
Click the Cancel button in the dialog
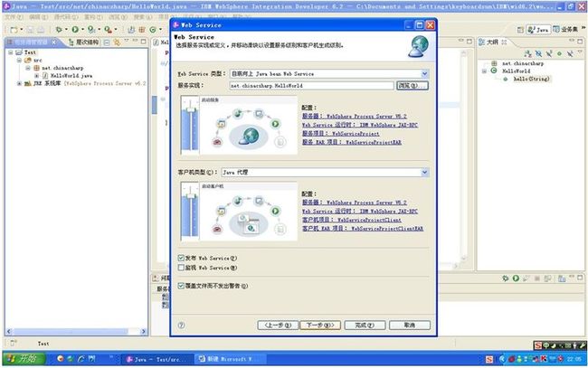[410, 325]
